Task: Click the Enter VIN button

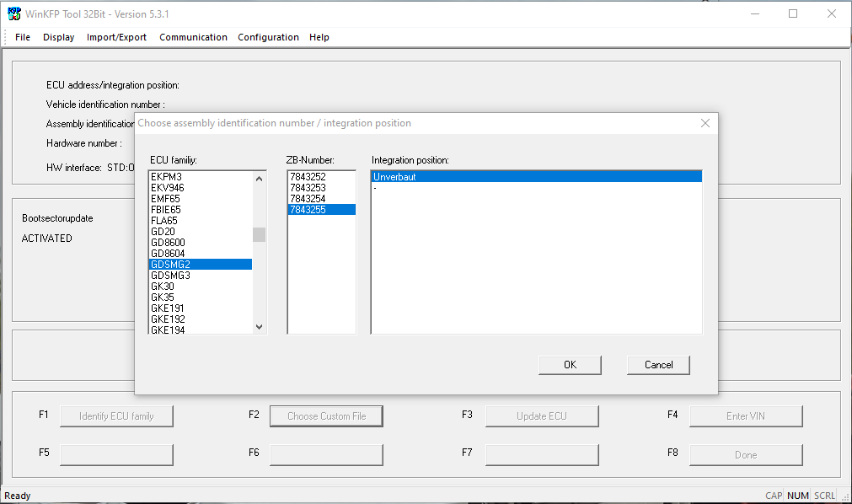Action: click(x=746, y=416)
